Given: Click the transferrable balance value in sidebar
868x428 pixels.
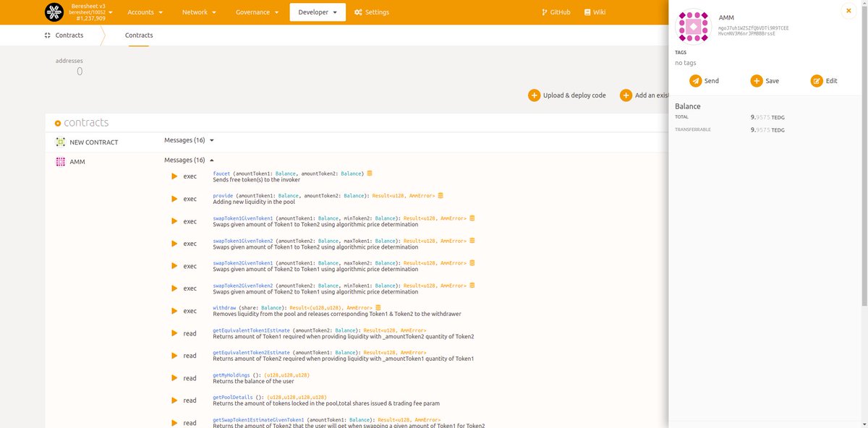Looking at the screenshot, I should pyautogui.click(x=767, y=130).
